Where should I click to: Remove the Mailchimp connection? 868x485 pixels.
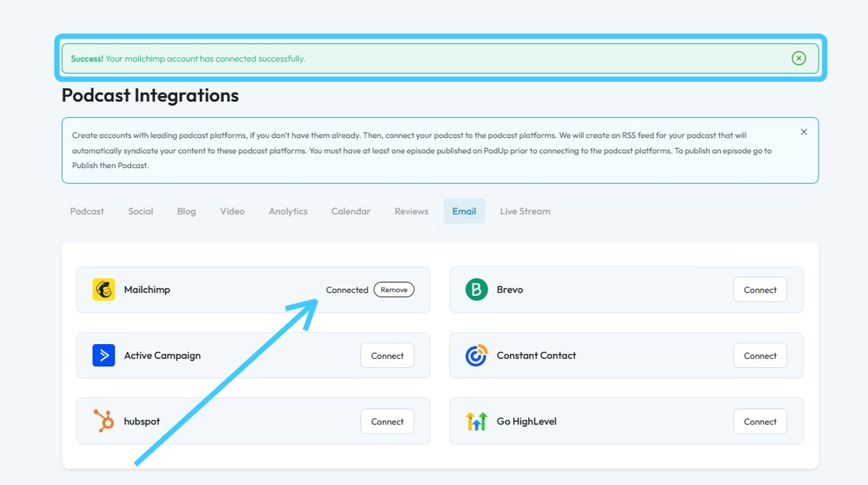coord(394,290)
